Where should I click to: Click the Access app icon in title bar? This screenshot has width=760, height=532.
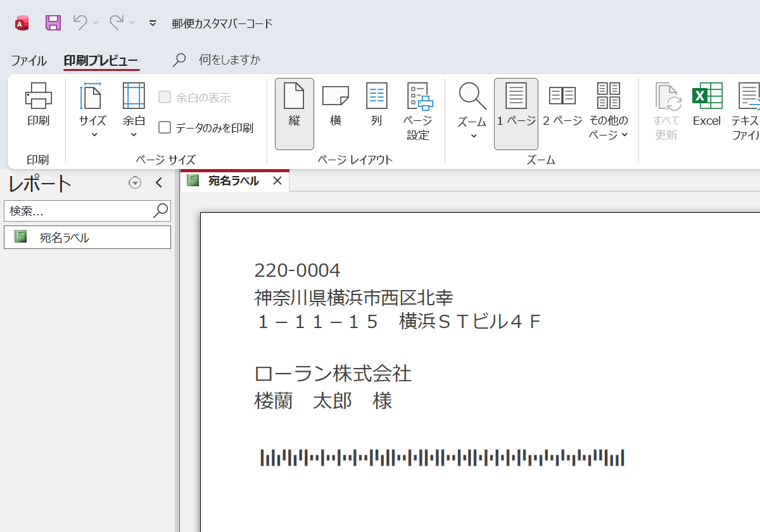[x=22, y=23]
